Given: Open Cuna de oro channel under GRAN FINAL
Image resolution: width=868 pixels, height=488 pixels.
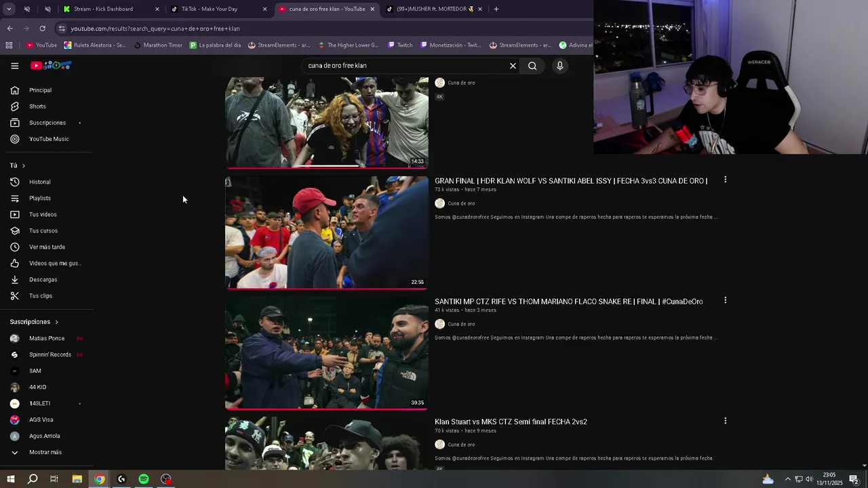Looking at the screenshot, I should pyautogui.click(x=461, y=203).
